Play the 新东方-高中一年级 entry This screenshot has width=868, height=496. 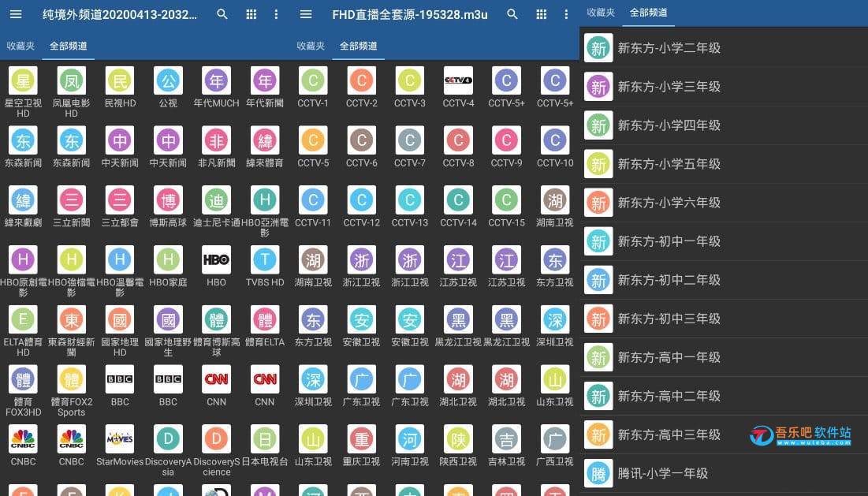(724, 357)
